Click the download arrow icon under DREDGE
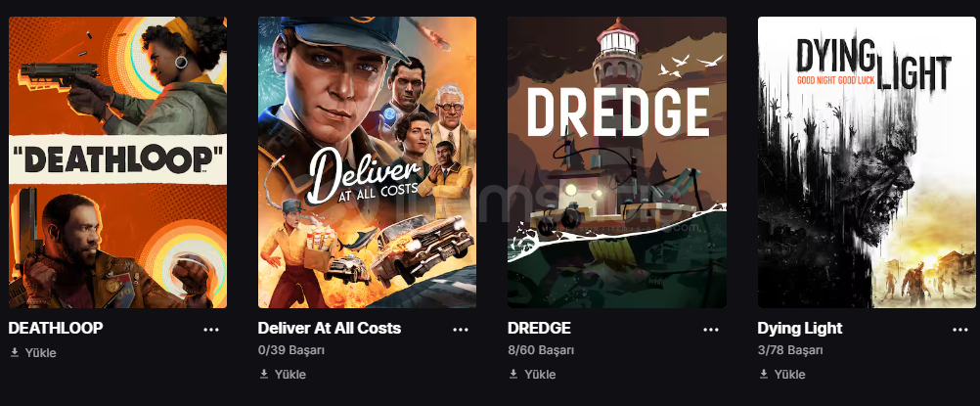The image size is (980, 406). 513,374
